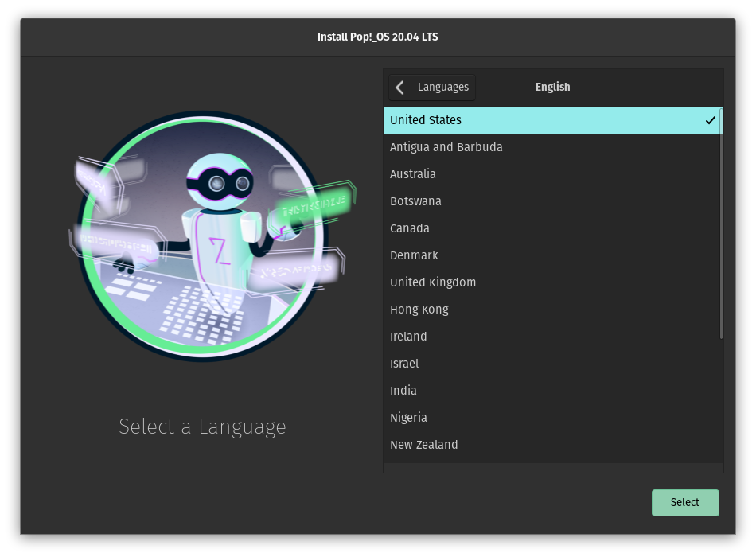The width and height of the screenshot is (756, 557).
Task: Pick United Kingdom as region
Action: pos(552,282)
